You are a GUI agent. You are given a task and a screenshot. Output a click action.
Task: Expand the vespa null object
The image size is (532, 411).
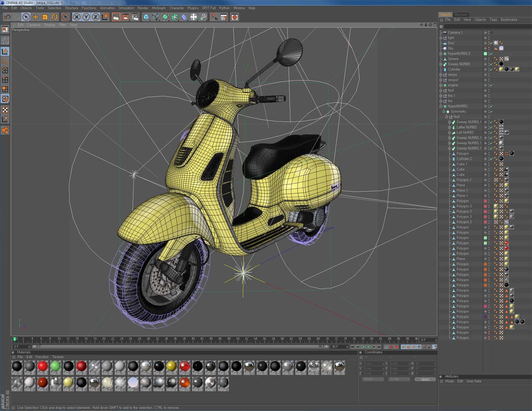point(441,75)
